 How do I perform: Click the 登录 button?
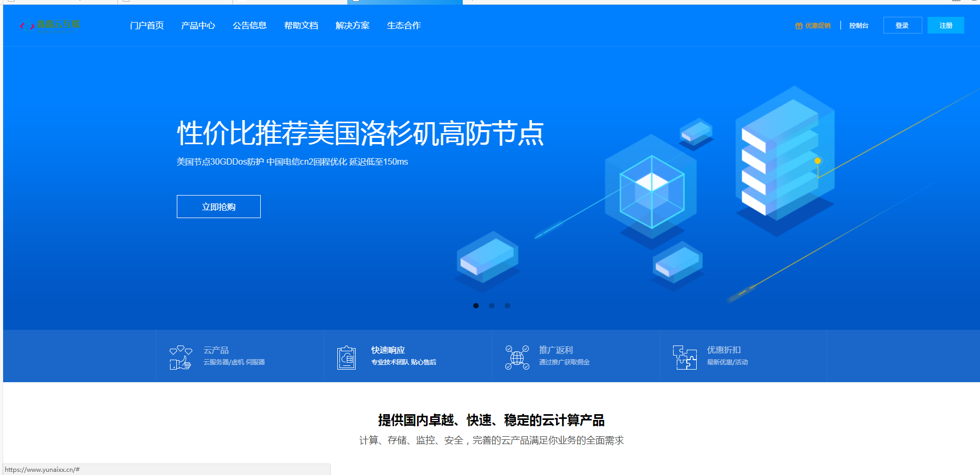click(902, 25)
